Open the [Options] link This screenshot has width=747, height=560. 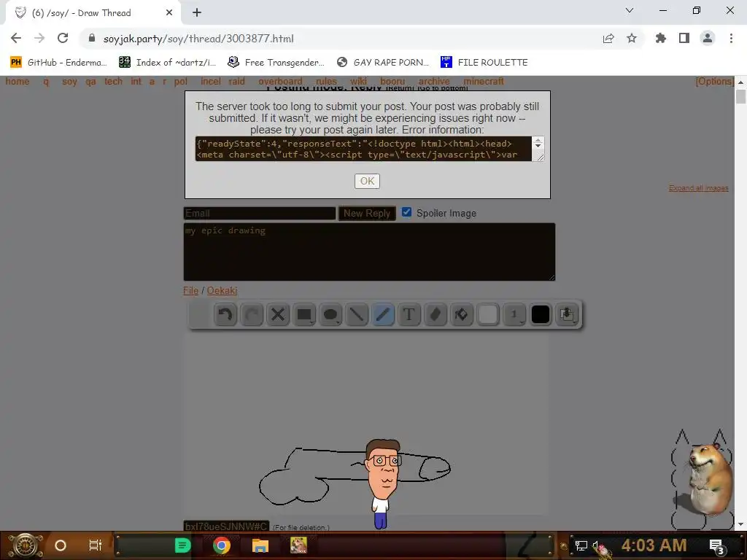[x=715, y=82]
